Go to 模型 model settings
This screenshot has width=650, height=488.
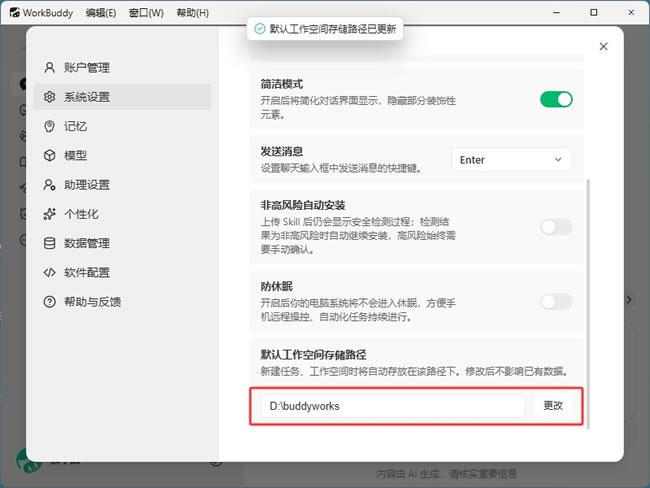[x=123, y=155]
